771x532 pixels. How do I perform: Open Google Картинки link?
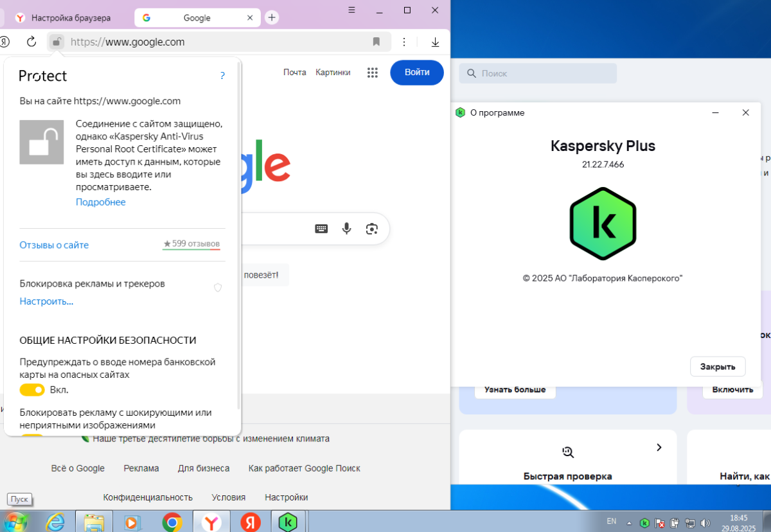click(x=333, y=73)
